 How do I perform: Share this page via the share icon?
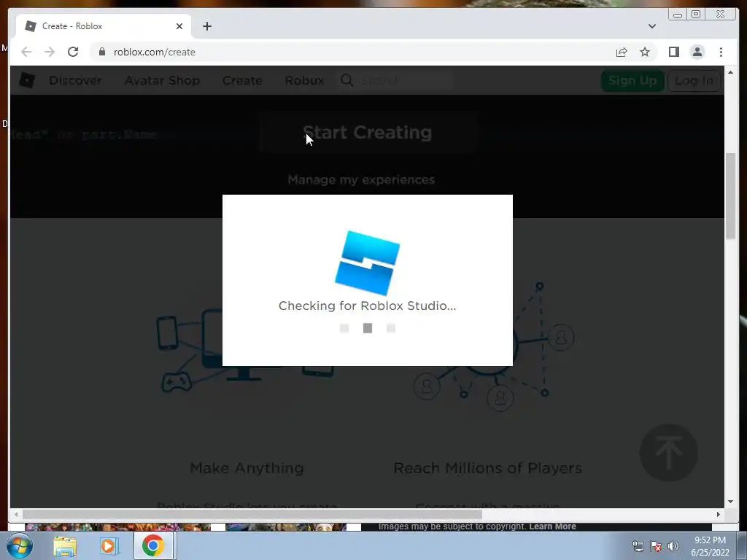click(x=622, y=52)
